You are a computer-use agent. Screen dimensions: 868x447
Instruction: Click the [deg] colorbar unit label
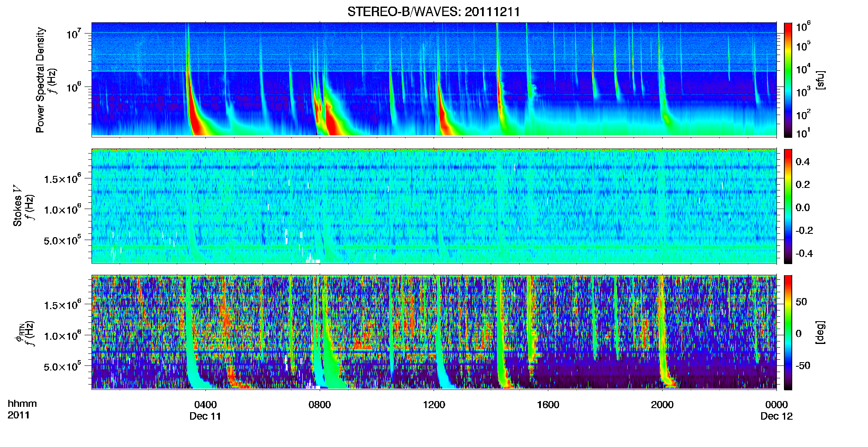[x=820, y=332]
